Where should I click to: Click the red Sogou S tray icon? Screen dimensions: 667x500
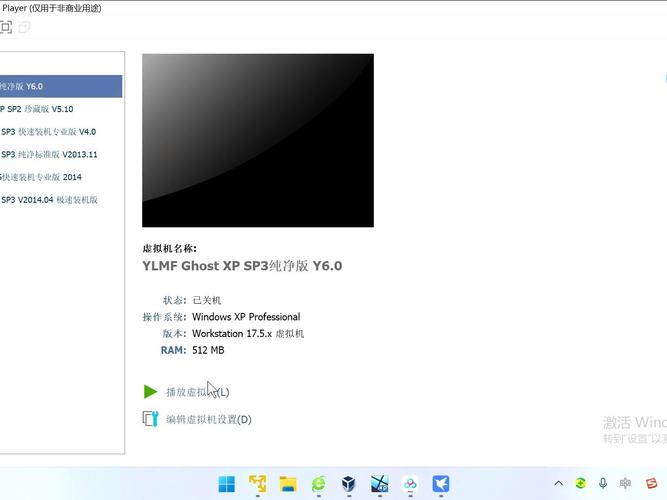click(x=651, y=483)
